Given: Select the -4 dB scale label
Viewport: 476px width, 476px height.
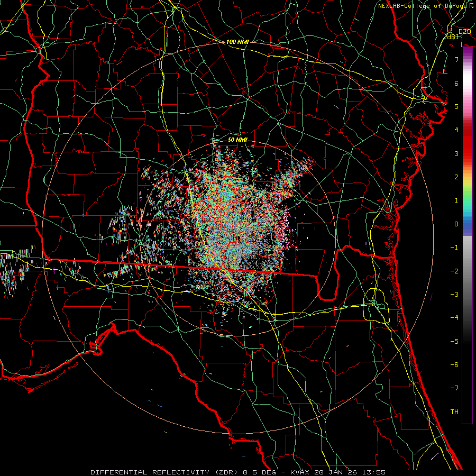Looking at the screenshot, I should (x=454, y=318).
